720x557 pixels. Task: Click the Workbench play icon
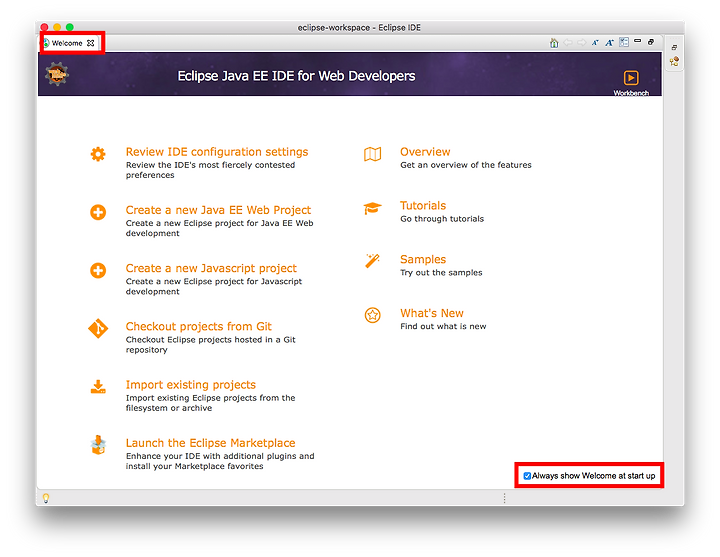pyautogui.click(x=631, y=78)
